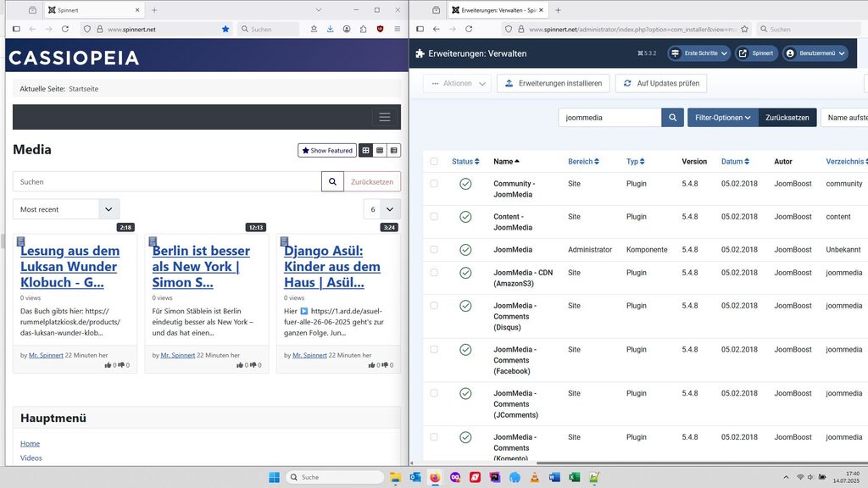The height and width of the screenshot is (488, 868).
Task: Click the magnifier search button beside media Suchen
Action: [x=332, y=181]
